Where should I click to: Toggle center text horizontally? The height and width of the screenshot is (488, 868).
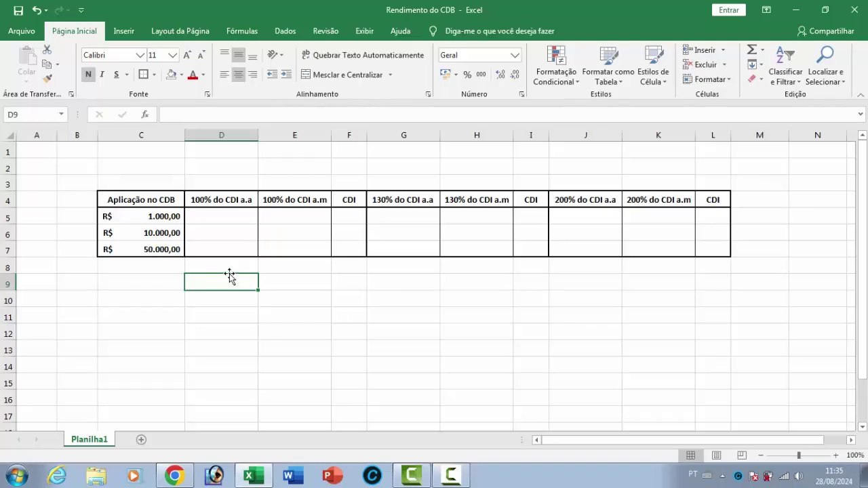(239, 75)
